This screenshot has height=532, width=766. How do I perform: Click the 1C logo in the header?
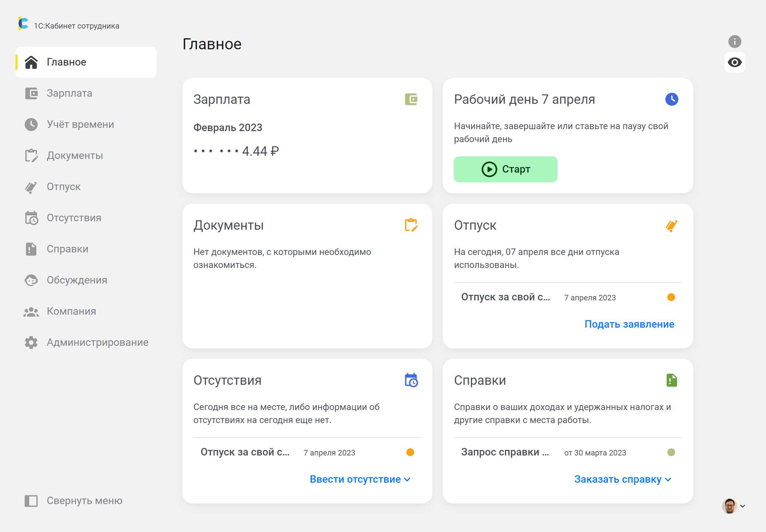click(x=23, y=24)
